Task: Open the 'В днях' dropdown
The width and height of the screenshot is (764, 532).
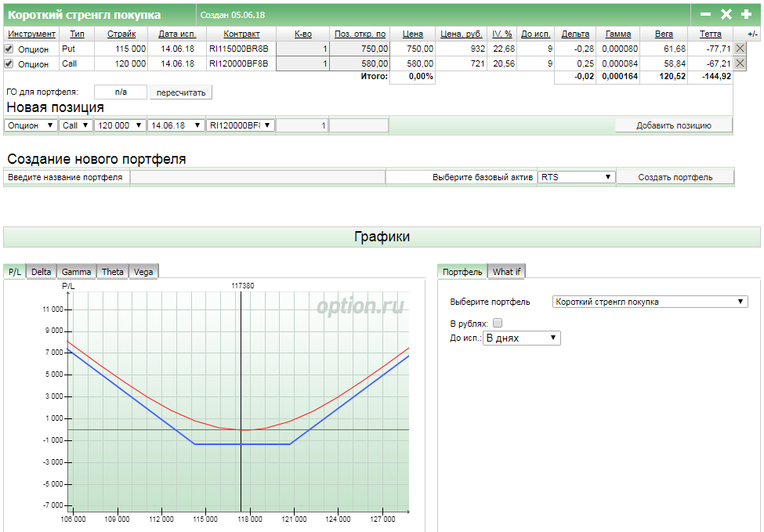Action: click(x=521, y=338)
